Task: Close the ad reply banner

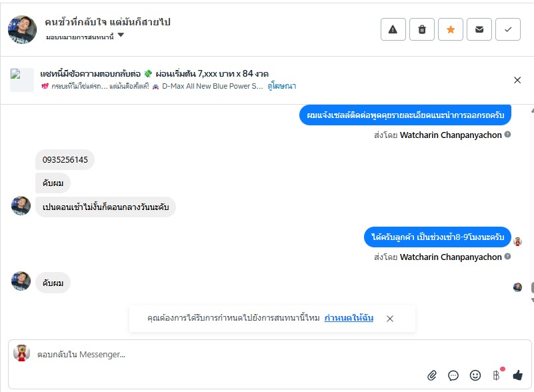Action: click(x=517, y=80)
